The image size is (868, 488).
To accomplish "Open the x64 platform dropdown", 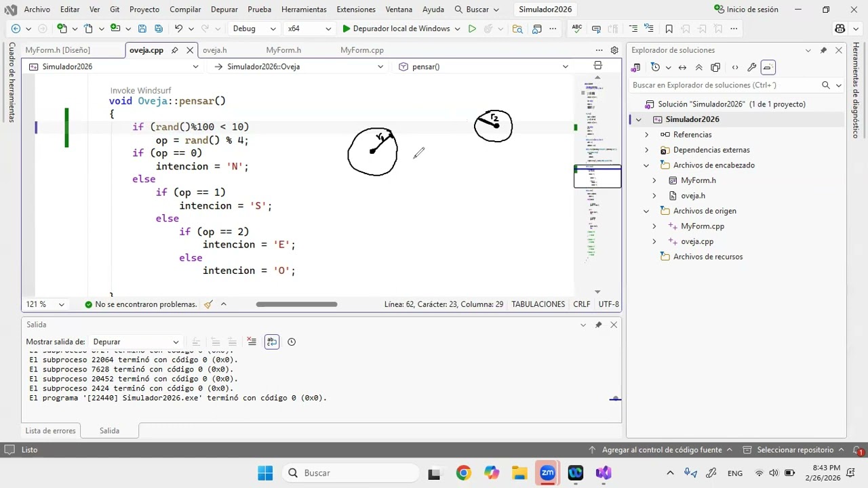I will [x=309, y=28].
